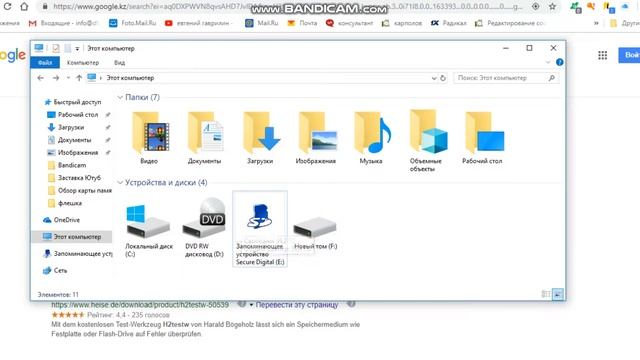Screen dimensions: 640x360
Task: Open search result options dropdown arrow
Action: [251, 304]
